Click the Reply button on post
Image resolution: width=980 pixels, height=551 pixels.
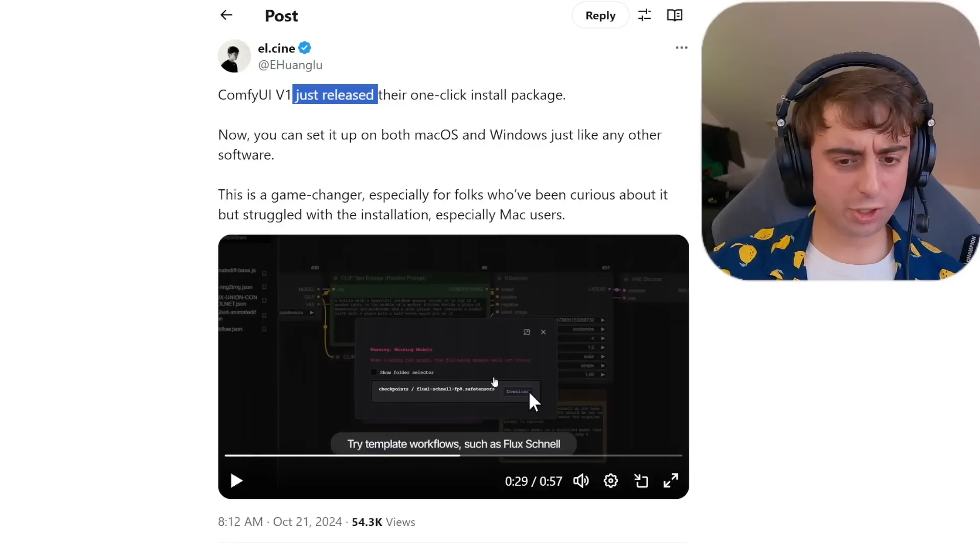pyautogui.click(x=600, y=15)
